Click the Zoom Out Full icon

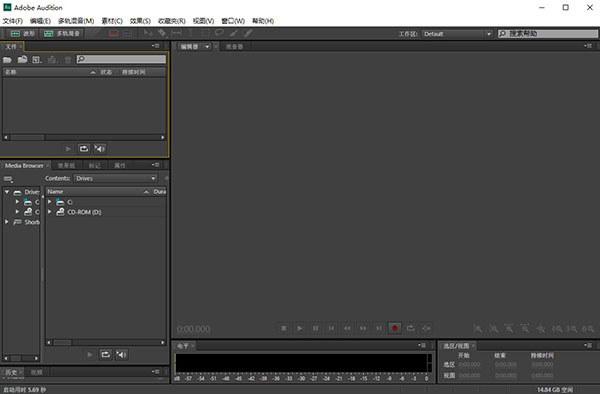540,329
